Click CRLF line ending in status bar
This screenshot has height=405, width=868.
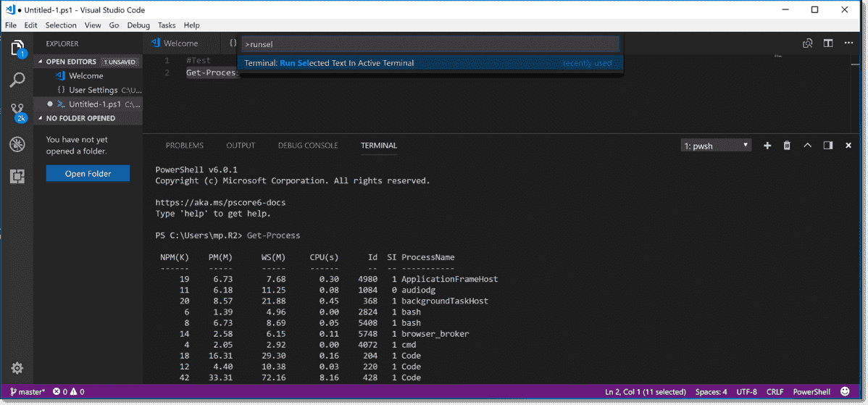(775, 392)
